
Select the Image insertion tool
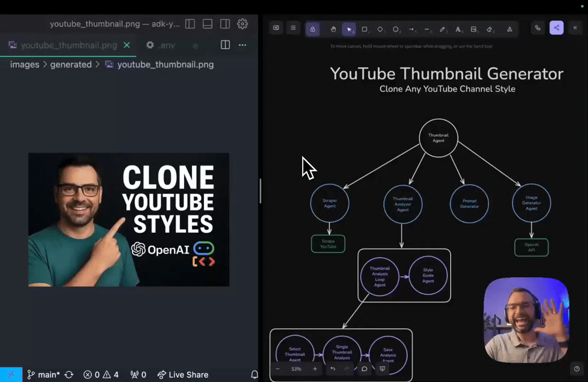pyautogui.click(x=473, y=29)
